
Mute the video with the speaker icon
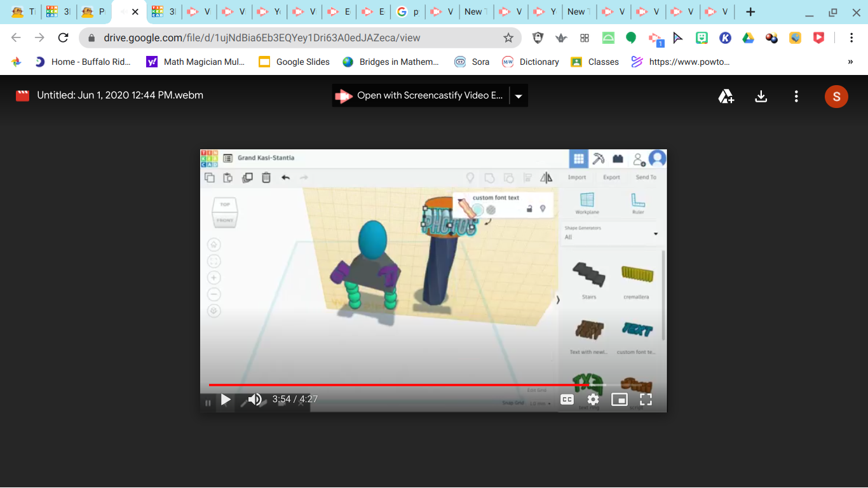pyautogui.click(x=255, y=400)
